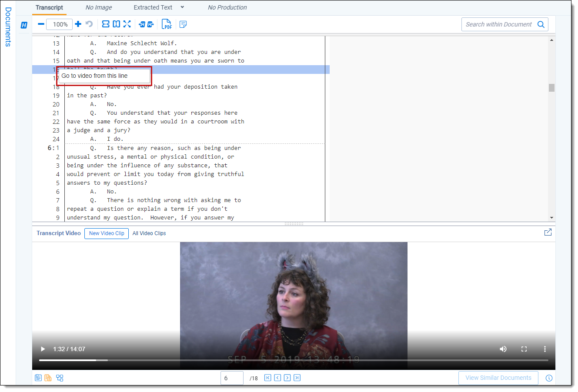
Task: Open the All Video Clips link
Action: (x=149, y=233)
